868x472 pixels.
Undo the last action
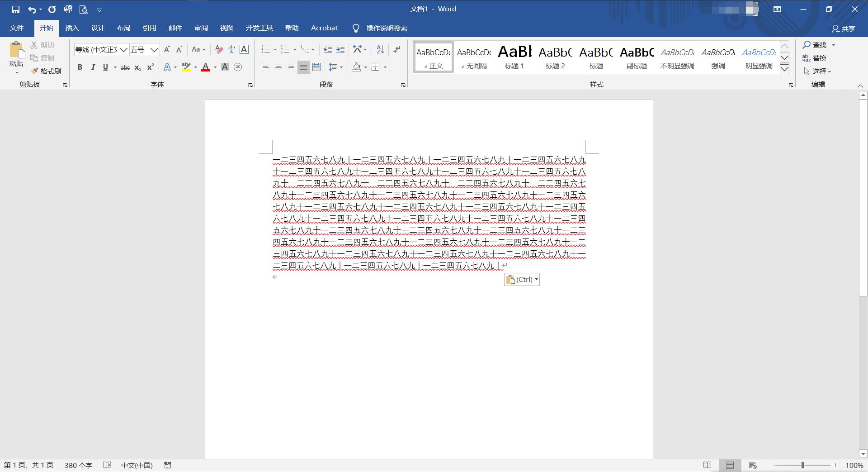click(32, 9)
